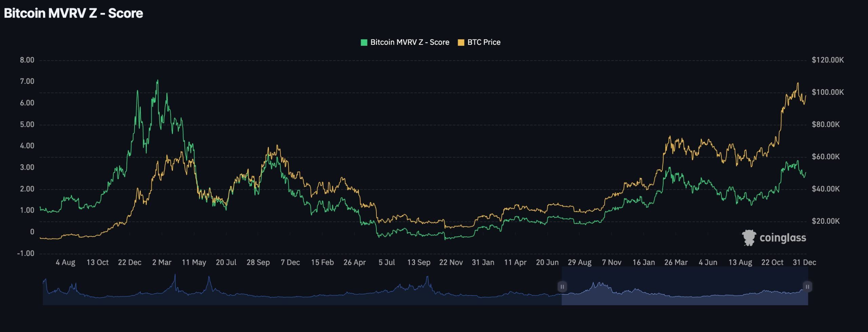Viewport: 868px width, 332px height.
Task: Click the 5 Jul date label
Action: [387, 262]
